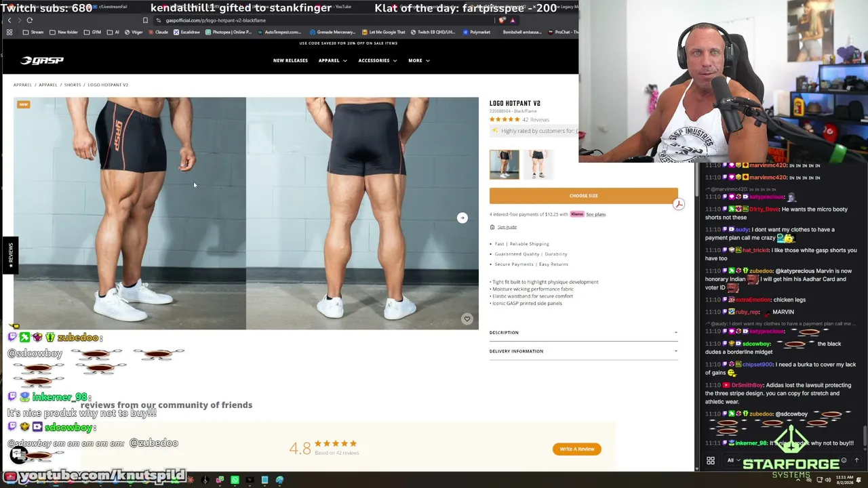Viewport: 868px width, 488px height.
Task: Open the All chat filter dropdown
Action: click(732, 461)
